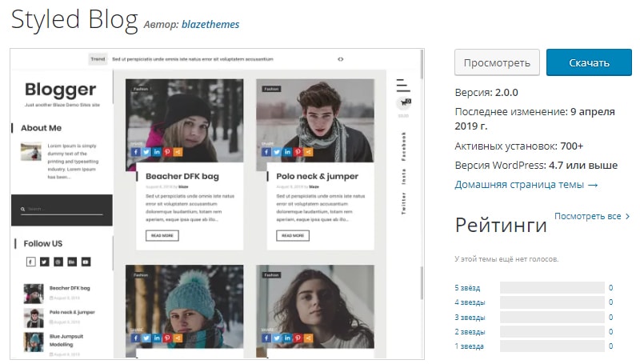
Task: Click YouTube icon under Follow US
Action: click(x=86, y=262)
